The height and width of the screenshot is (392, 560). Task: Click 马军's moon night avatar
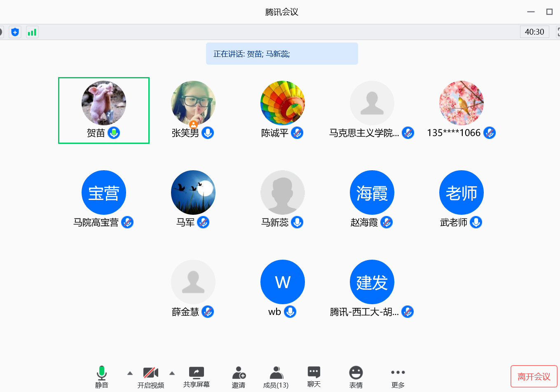tap(193, 192)
